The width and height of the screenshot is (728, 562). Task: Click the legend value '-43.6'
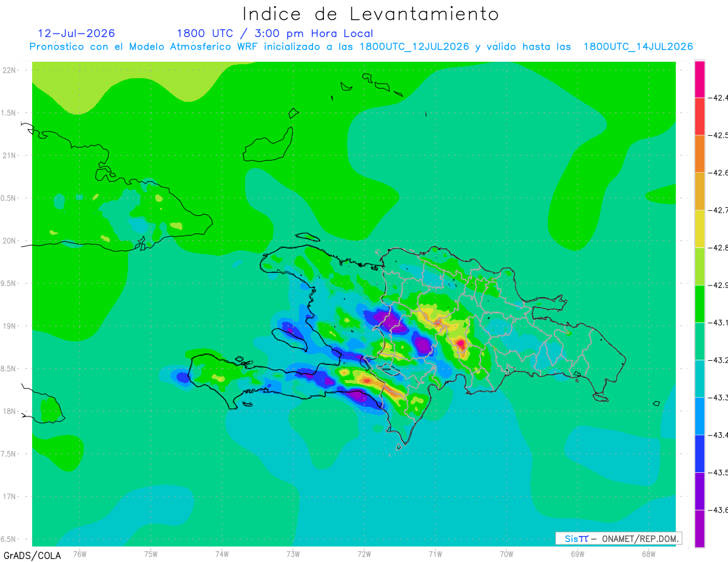[x=718, y=510]
